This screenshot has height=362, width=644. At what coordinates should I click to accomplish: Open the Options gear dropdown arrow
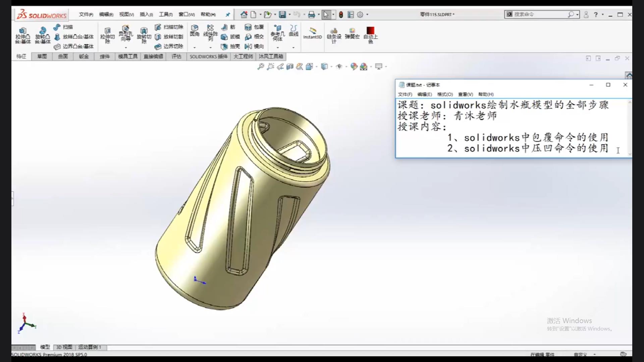pyautogui.click(x=367, y=14)
